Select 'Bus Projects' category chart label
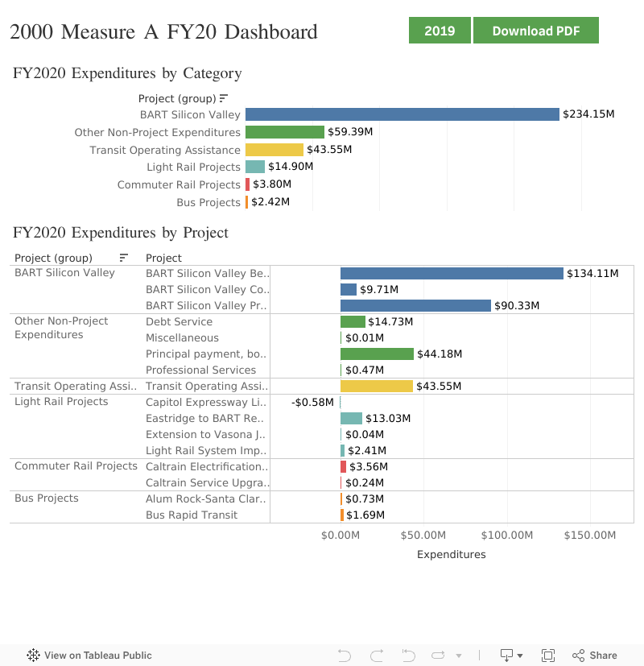Viewport: 644px width, 666px height. pos(208,202)
